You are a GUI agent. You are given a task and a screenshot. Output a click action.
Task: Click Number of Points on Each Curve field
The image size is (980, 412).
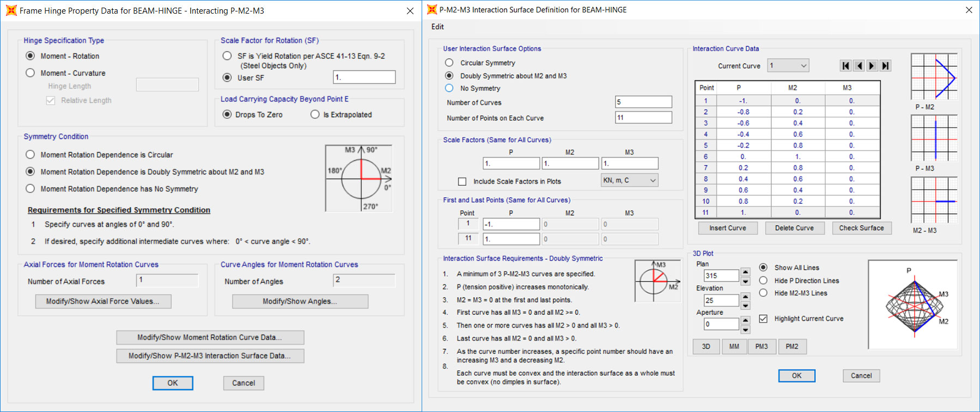tap(644, 117)
